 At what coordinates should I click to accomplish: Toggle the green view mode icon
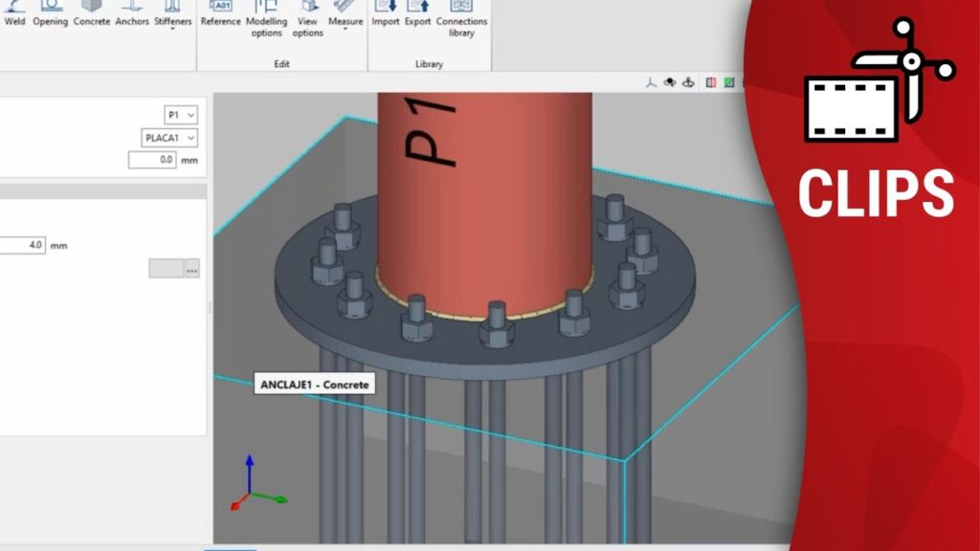click(x=729, y=83)
